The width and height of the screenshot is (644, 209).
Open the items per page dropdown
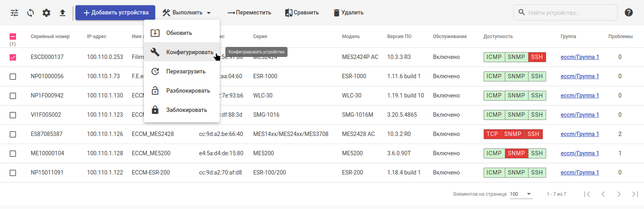pyautogui.click(x=521, y=194)
